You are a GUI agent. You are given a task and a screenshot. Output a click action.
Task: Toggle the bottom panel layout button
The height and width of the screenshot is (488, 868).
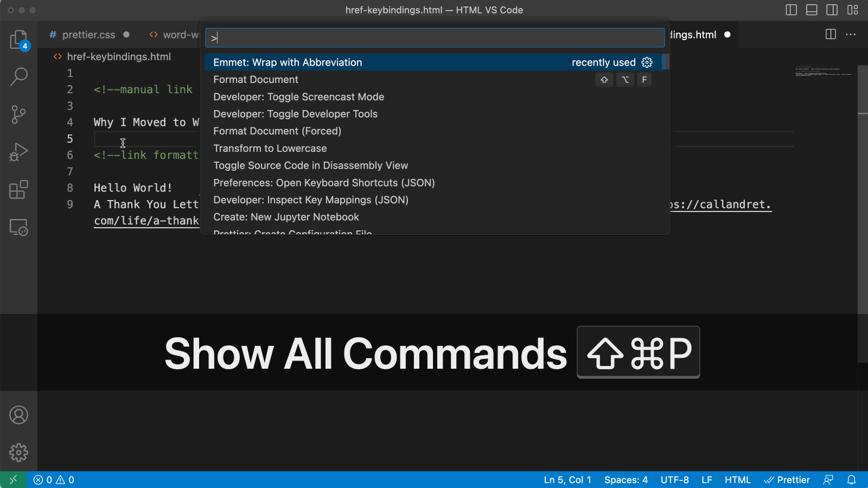[x=812, y=10]
